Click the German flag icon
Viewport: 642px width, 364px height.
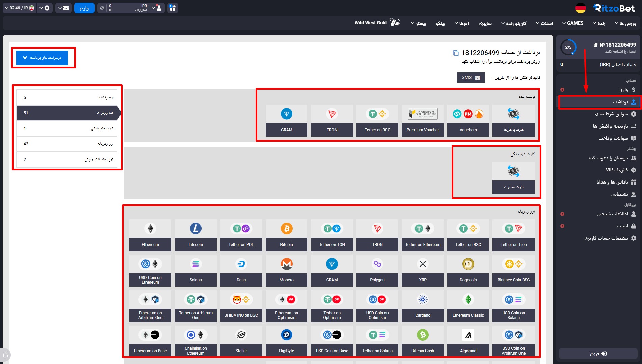(580, 8)
